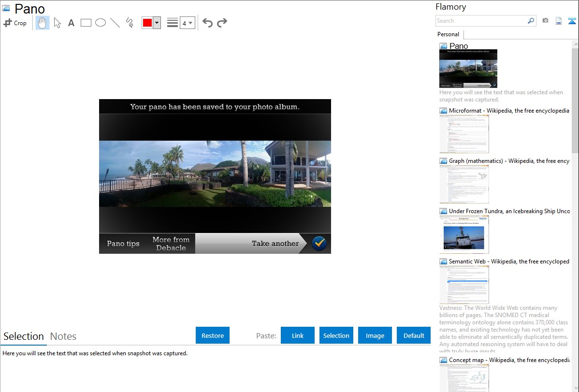Switch to the Notes tab
This screenshot has width=579, height=392.
click(63, 336)
